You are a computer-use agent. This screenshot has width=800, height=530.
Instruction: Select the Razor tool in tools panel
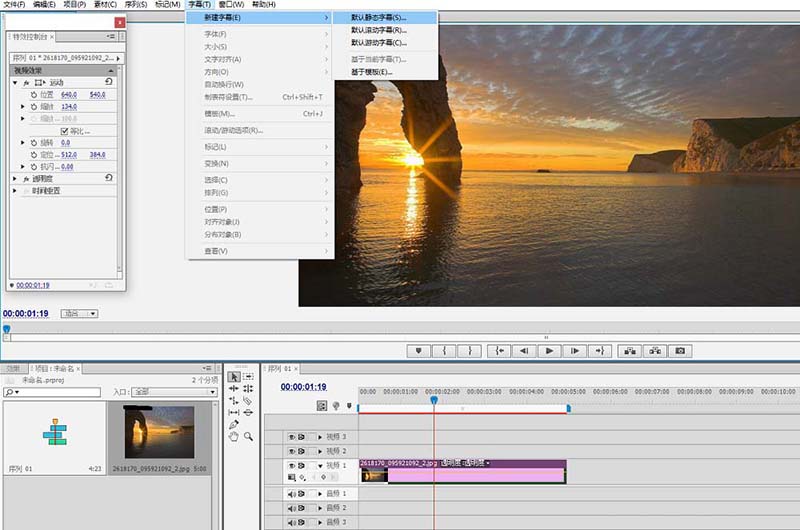click(248, 400)
